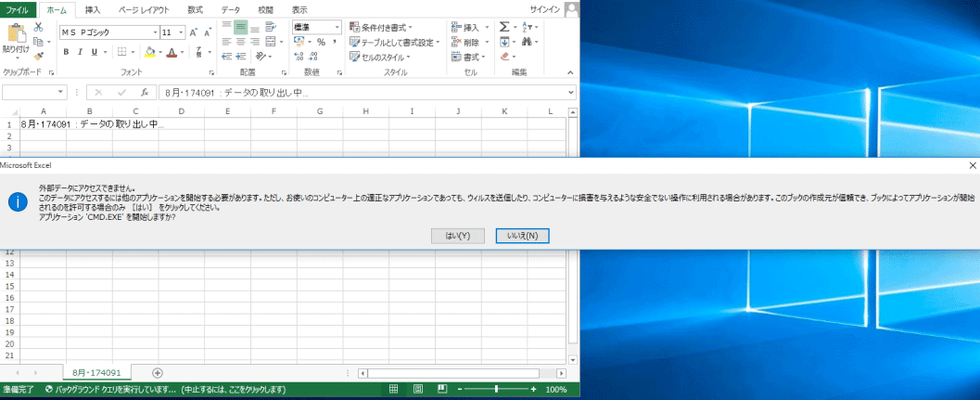The image size is (980, 400).
Task: Click the いいえ(N) button in the dialog
Action: coord(523,236)
